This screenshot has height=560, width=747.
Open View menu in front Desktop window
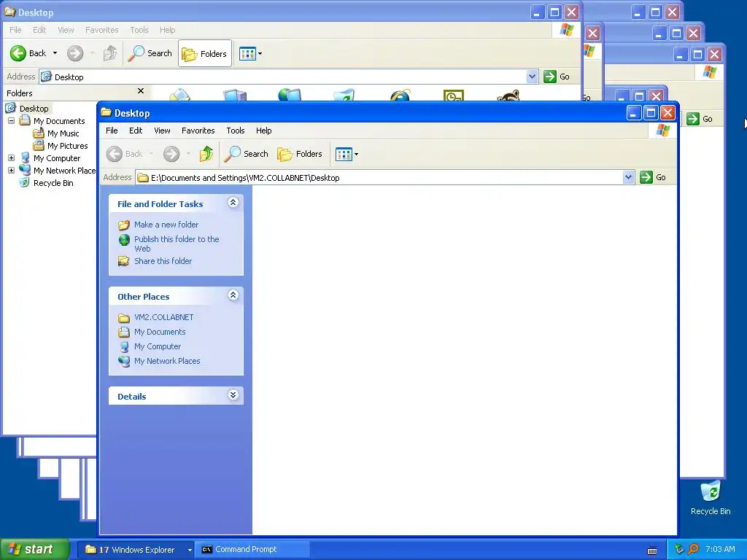tap(162, 131)
